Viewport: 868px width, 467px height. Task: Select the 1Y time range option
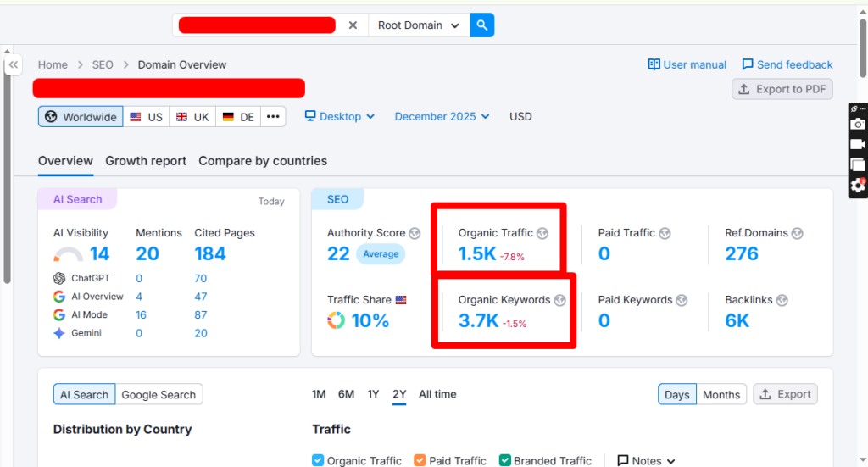coord(373,394)
